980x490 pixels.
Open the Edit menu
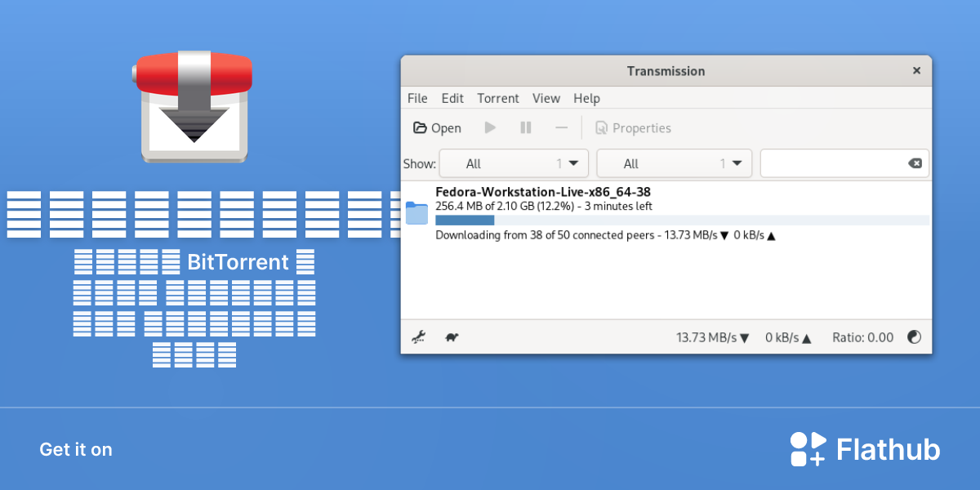tap(452, 98)
